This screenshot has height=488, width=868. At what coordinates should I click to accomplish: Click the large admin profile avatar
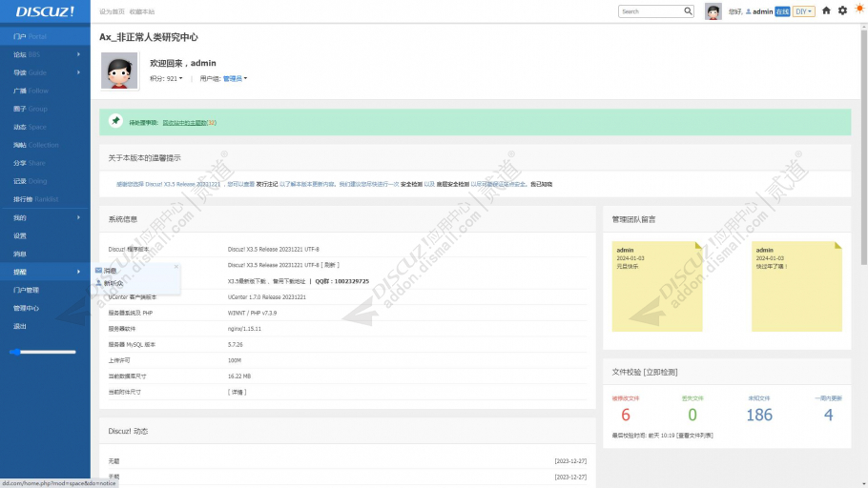pos(119,71)
